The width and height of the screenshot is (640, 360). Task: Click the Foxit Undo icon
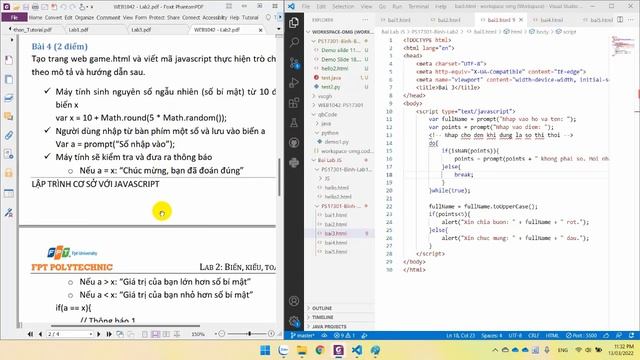click(63, 7)
